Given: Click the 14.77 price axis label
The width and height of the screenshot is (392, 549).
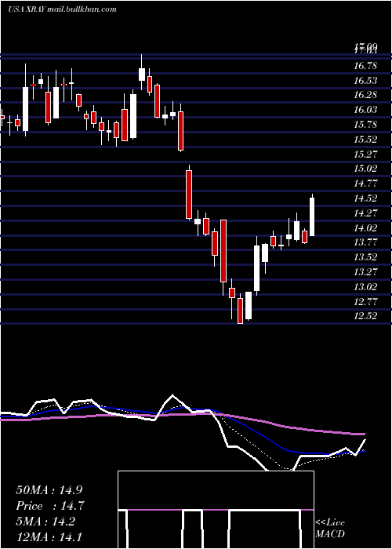Looking at the screenshot, I should coord(365,183).
